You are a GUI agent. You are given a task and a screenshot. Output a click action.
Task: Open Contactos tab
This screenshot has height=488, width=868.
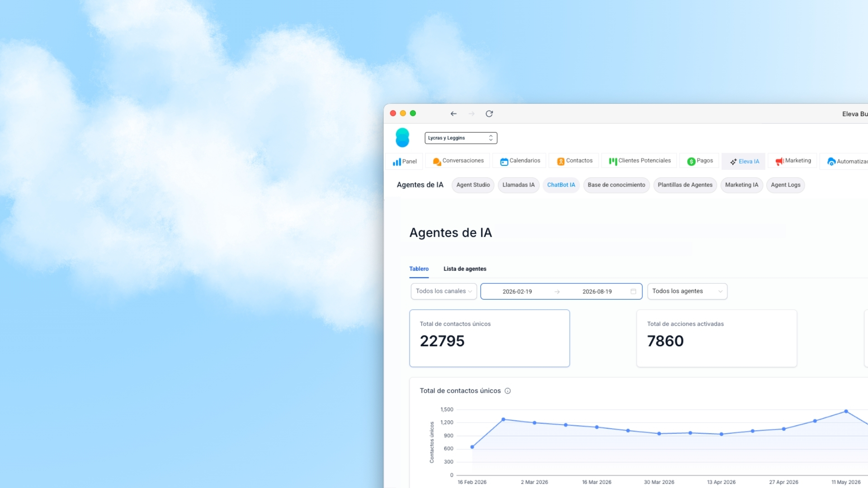coord(574,161)
